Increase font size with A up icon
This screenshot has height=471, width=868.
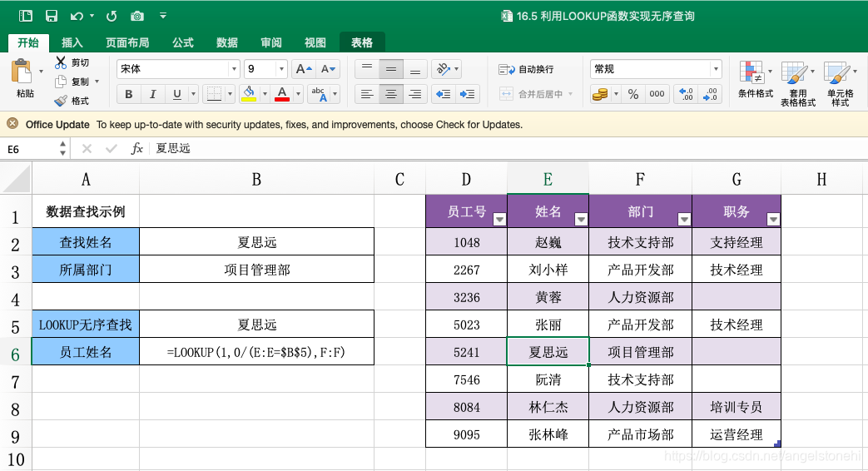coord(304,68)
